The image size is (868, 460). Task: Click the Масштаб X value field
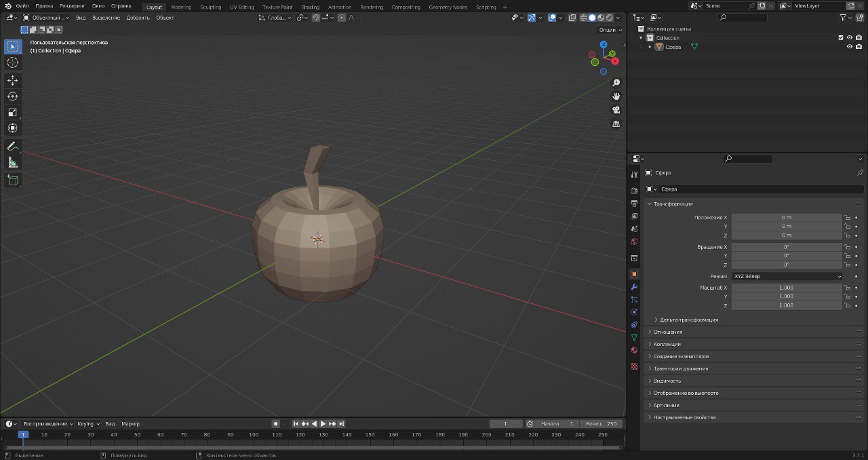pyautogui.click(x=786, y=288)
